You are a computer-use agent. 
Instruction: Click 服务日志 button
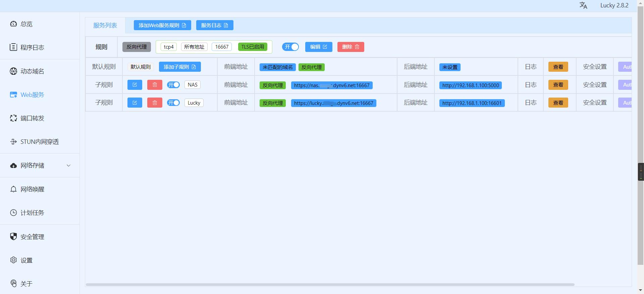215,25
